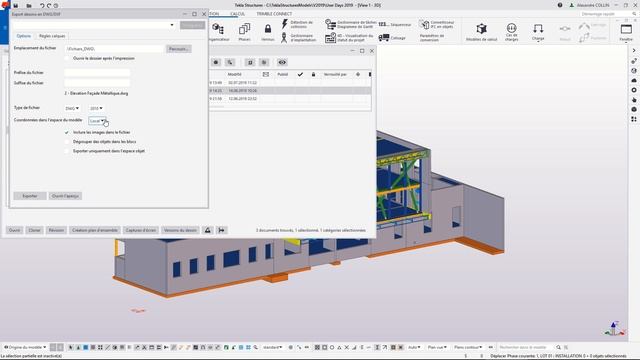Viewport: 640px width, 360px height.
Task: Switch to the Options tab
Action: [24, 36]
